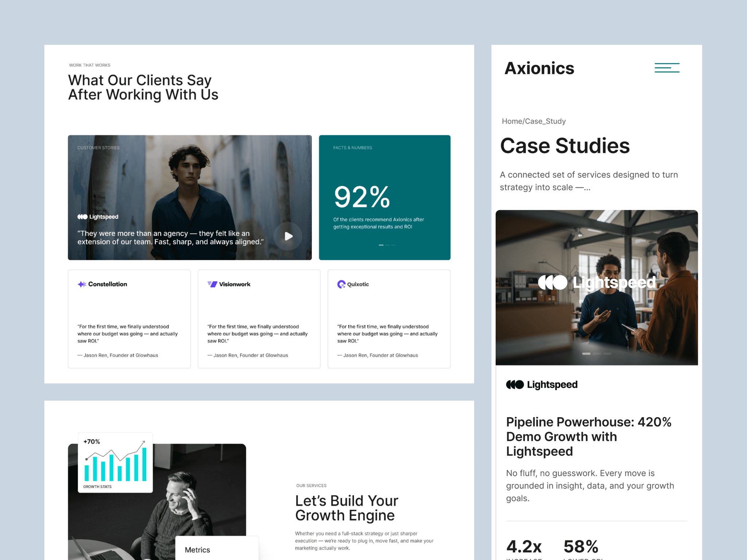Play the customer story video
The height and width of the screenshot is (560, 747).
pyautogui.click(x=288, y=236)
